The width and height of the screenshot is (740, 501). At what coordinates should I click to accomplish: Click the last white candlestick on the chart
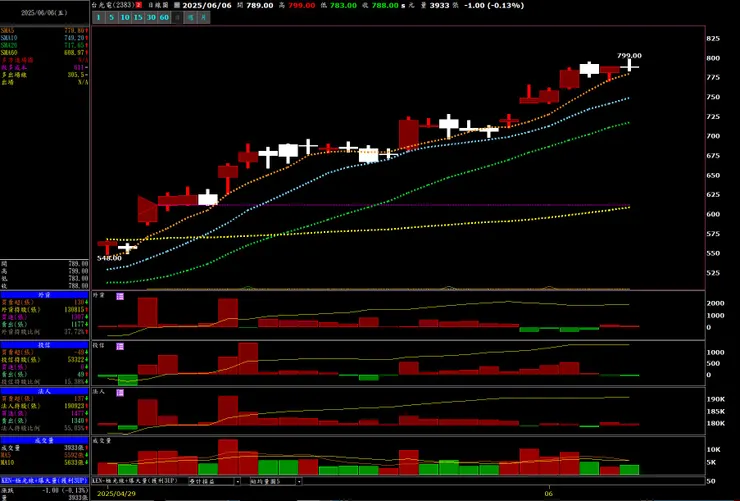pyautogui.click(x=630, y=66)
